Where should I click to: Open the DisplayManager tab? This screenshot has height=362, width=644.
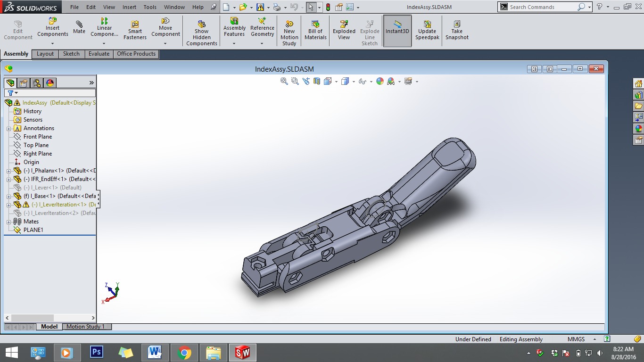(50, 83)
